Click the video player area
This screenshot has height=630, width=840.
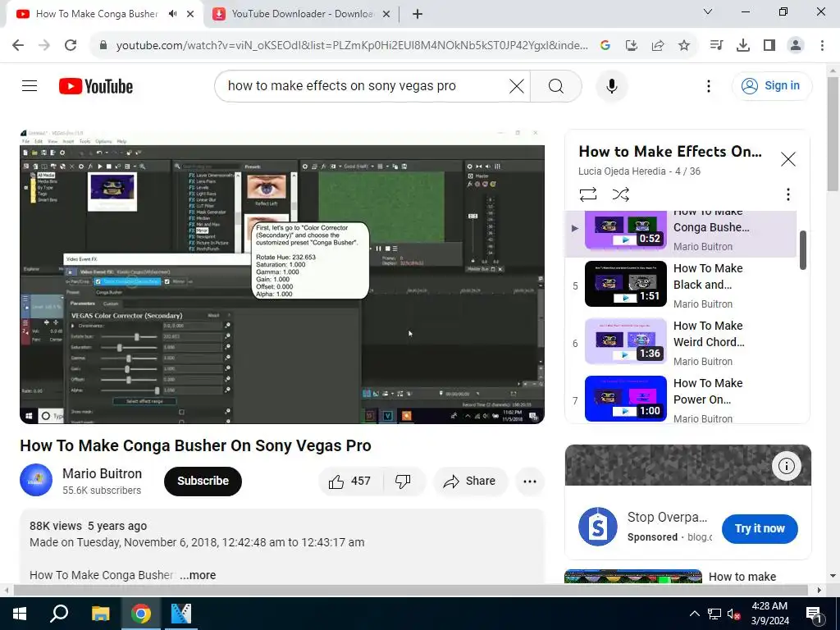tap(282, 276)
